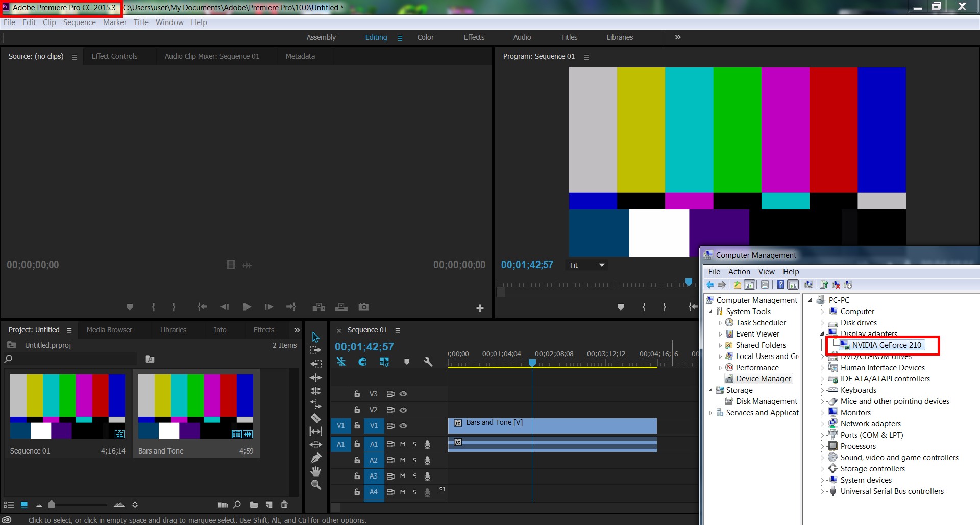The image size is (980, 525).
Task: Switch to Effect Controls tab
Action: click(x=114, y=56)
